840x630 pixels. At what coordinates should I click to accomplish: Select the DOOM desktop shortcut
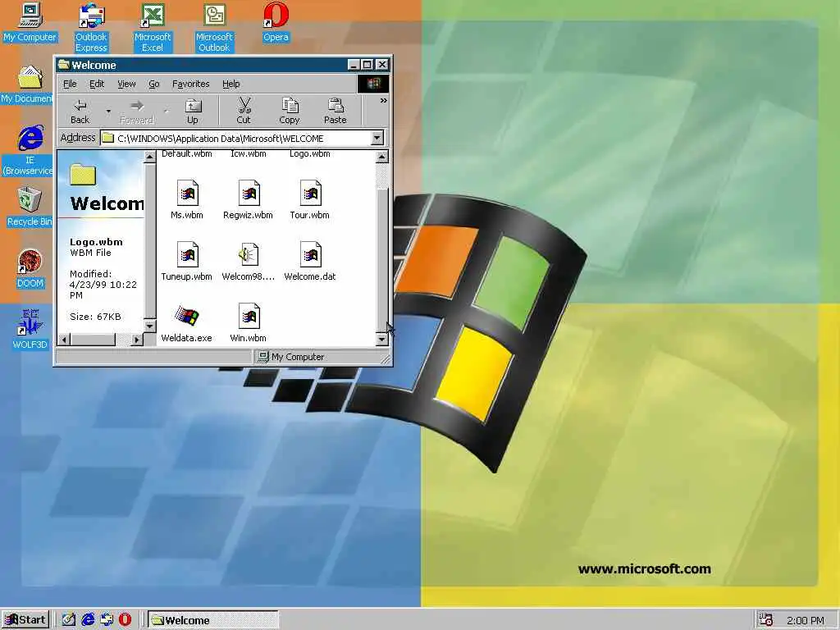pos(30,268)
